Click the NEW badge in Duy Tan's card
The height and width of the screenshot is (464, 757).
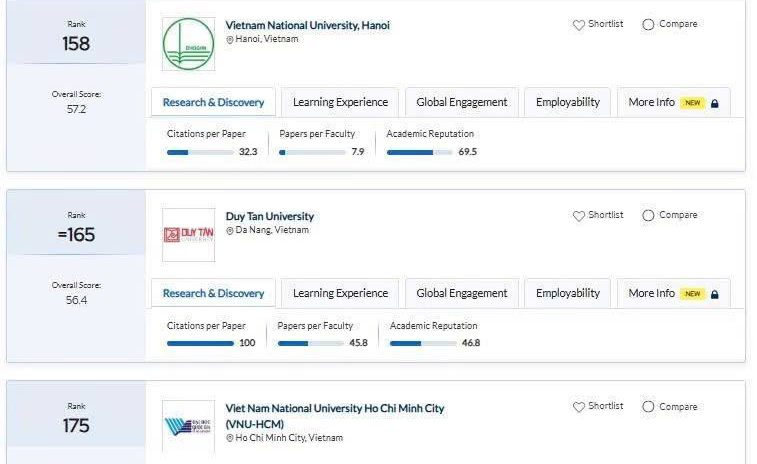(692, 294)
